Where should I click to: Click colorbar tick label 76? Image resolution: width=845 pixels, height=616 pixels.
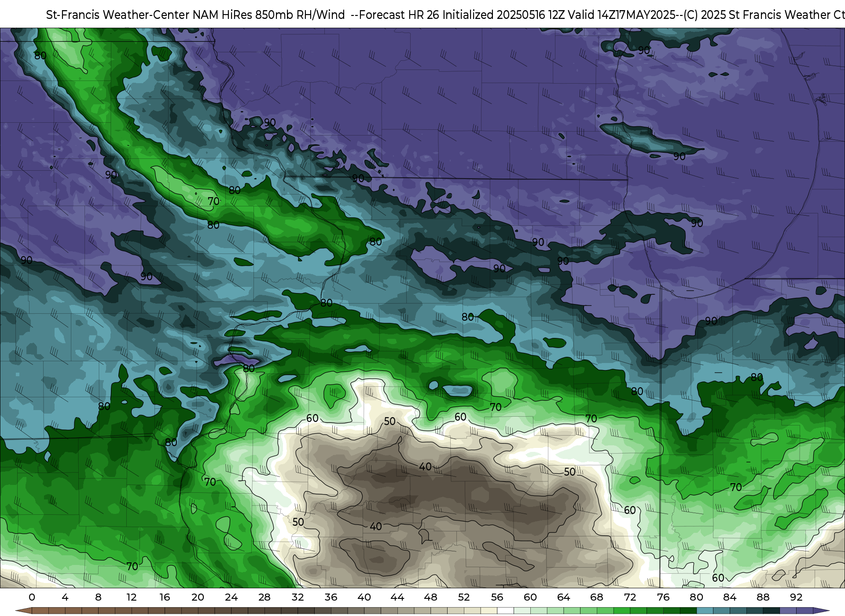point(663,597)
